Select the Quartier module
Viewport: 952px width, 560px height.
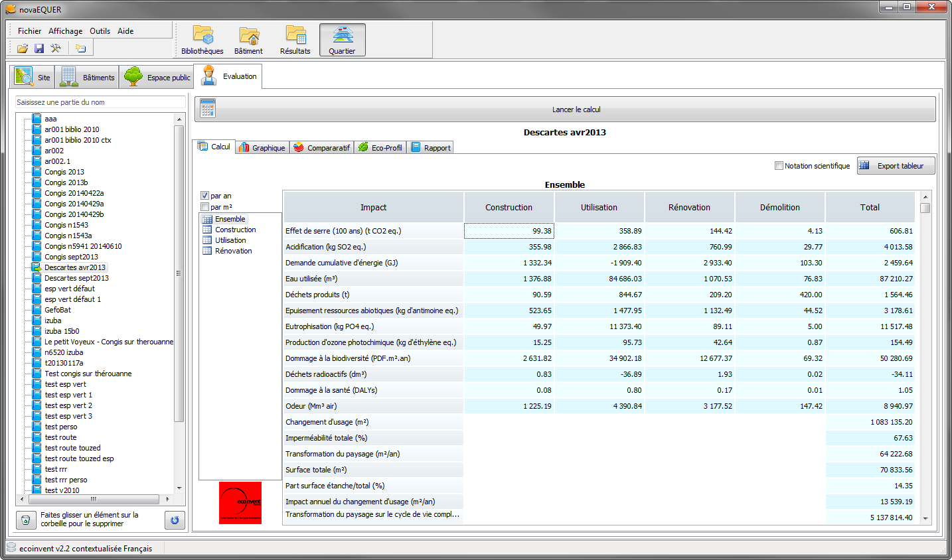343,40
